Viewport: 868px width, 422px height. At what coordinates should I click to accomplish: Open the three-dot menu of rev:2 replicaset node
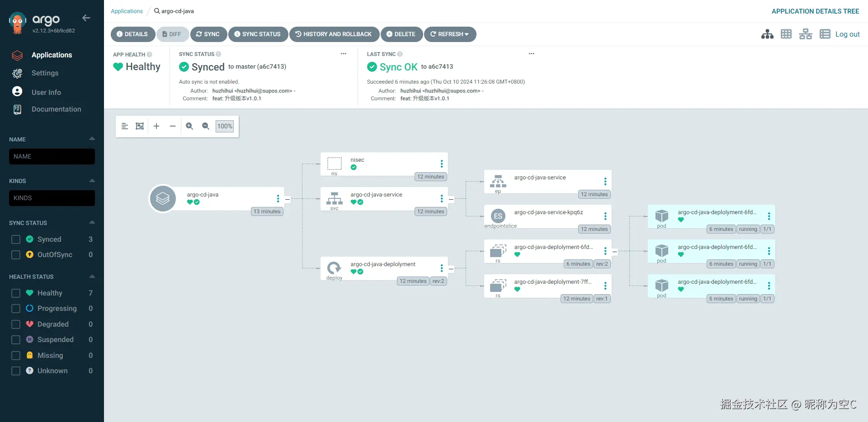click(x=605, y=251)
